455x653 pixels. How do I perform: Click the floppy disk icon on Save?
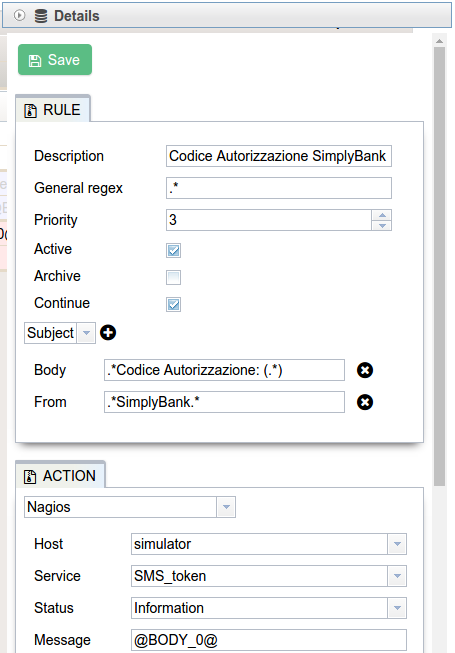(35, 61)
